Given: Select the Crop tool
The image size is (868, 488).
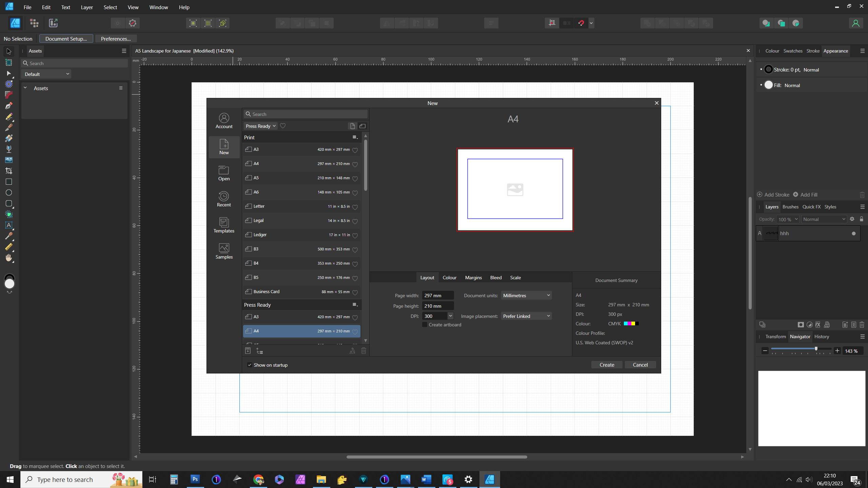Looking at the screenshot, I should 9,171.
